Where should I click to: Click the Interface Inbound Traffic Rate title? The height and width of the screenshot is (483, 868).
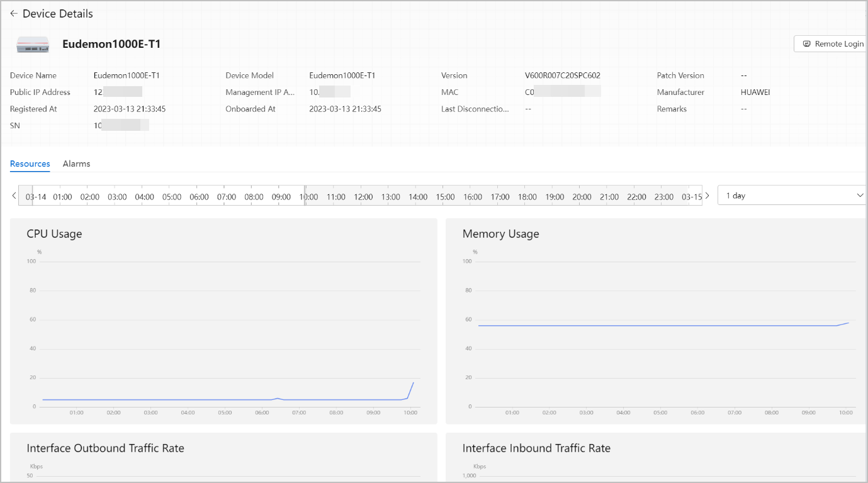click(x=536, y=448)
